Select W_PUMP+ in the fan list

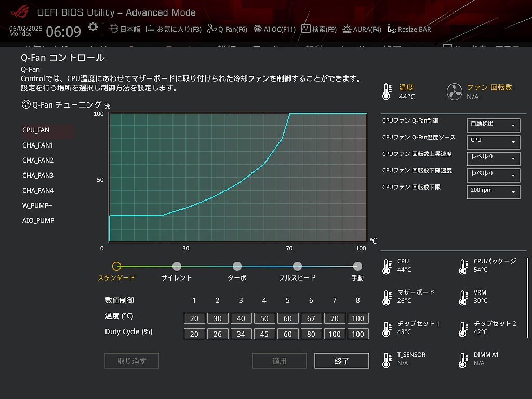click(37, 205)
